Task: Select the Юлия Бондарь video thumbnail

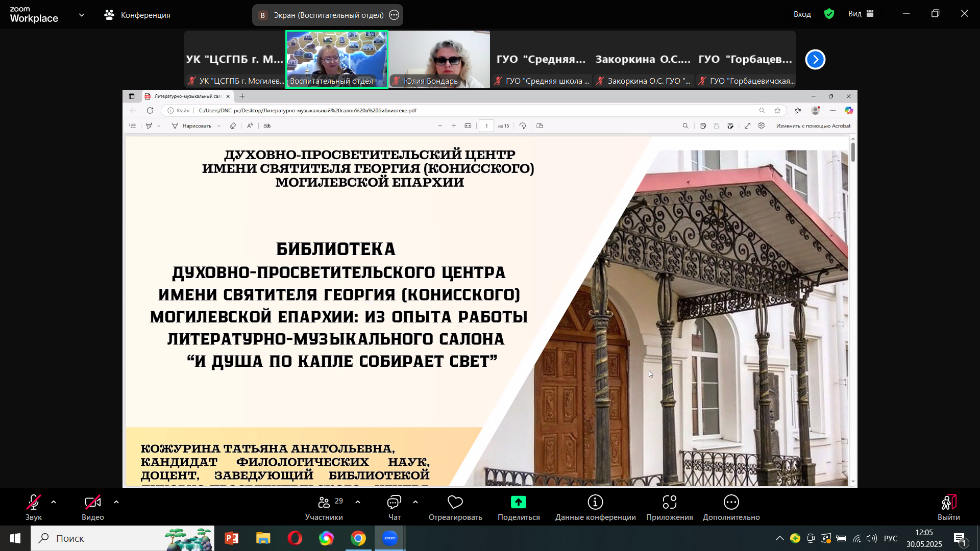Action: [439, 59]
